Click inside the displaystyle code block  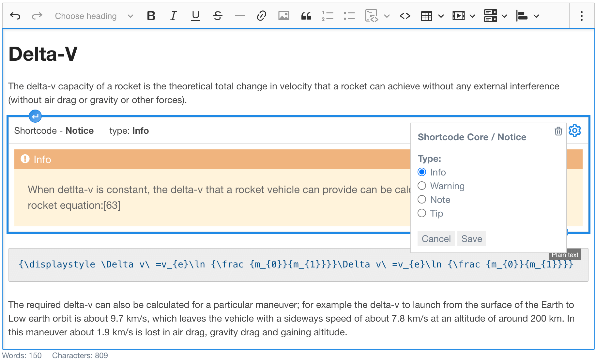pyautogui.click(x=298, y=265)
